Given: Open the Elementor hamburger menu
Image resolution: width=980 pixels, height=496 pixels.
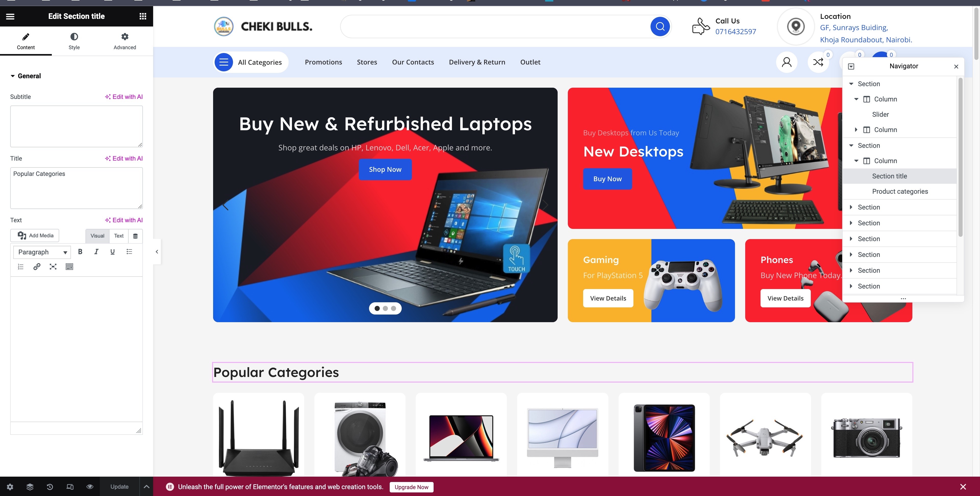Looking at the screenshot, I should tap(10, 16).
